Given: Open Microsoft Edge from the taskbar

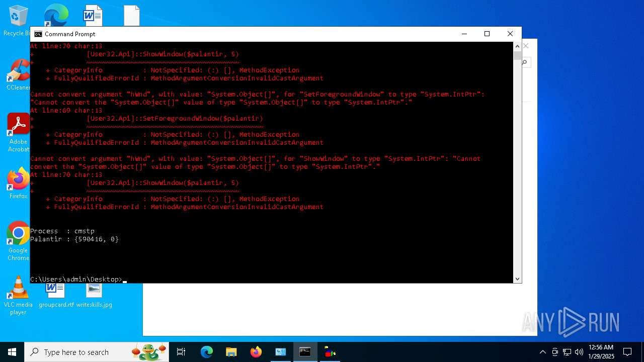Looking at the screenshot, I should coord(207,352).
